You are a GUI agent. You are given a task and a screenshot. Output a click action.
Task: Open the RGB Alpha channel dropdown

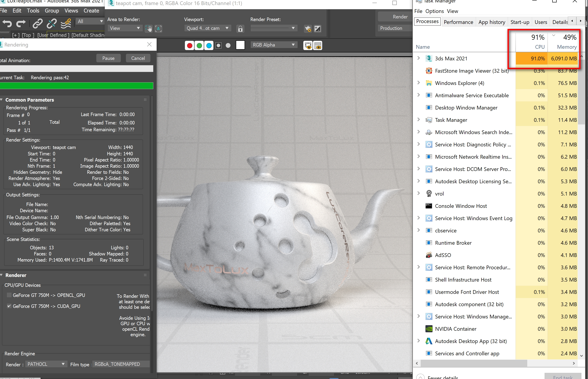click(273, 45)
